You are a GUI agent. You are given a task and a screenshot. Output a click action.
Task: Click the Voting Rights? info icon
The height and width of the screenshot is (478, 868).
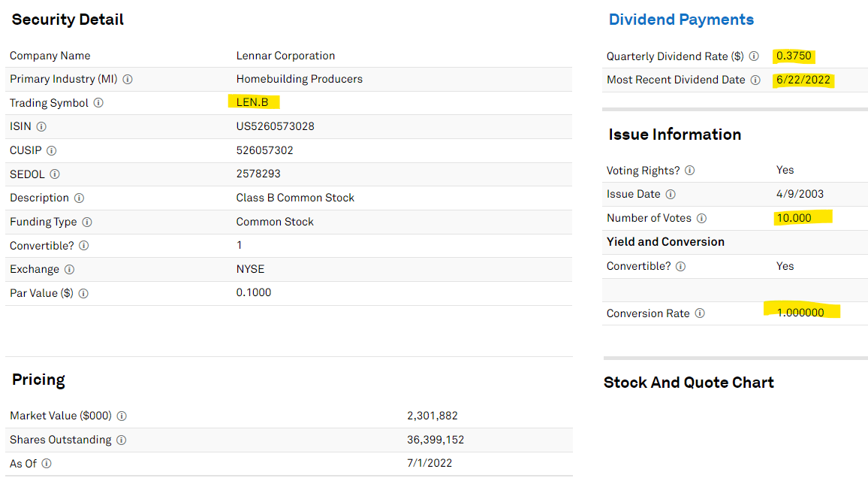[x=690, y=170]
